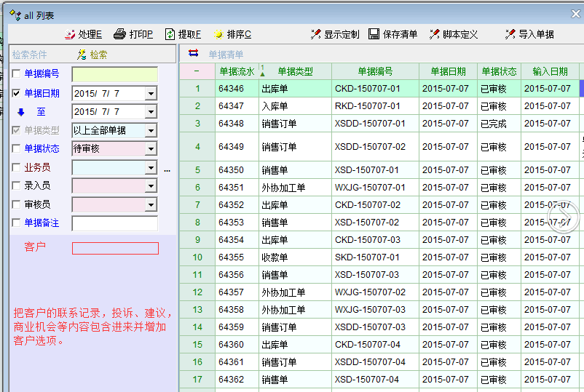This screenshot has height=392, width=584.
Task: Expand the 审核员 dropdown list
Action: [x=151, y=205]
